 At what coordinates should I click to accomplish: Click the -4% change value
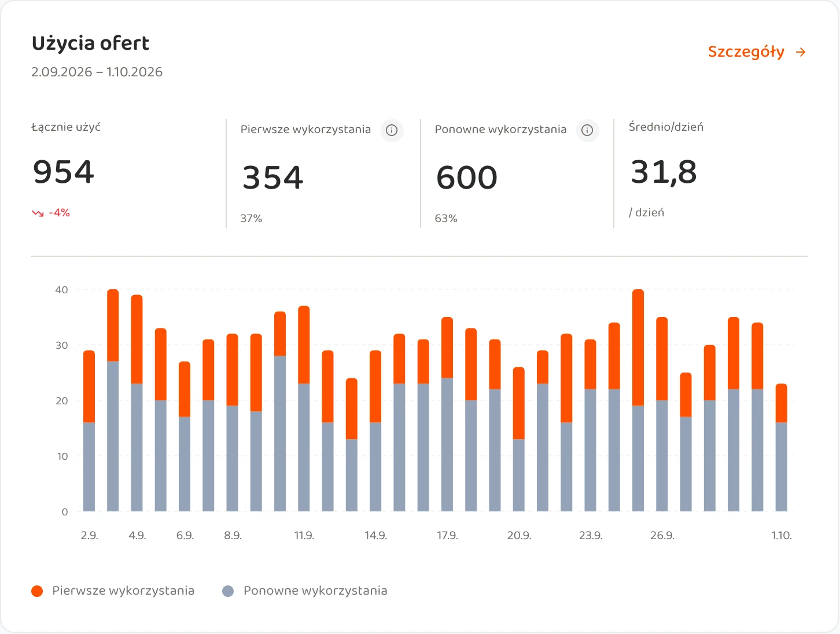tap(59, 213)
